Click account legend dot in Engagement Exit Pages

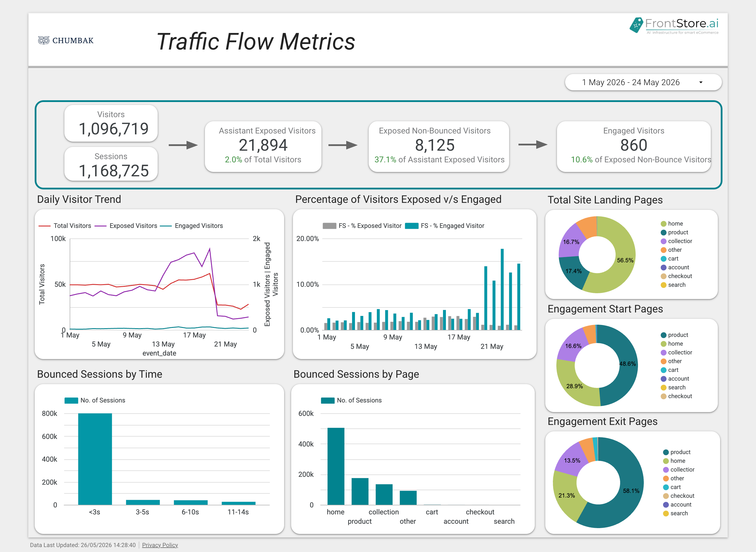pyautogui.click(x=666, y=504)
